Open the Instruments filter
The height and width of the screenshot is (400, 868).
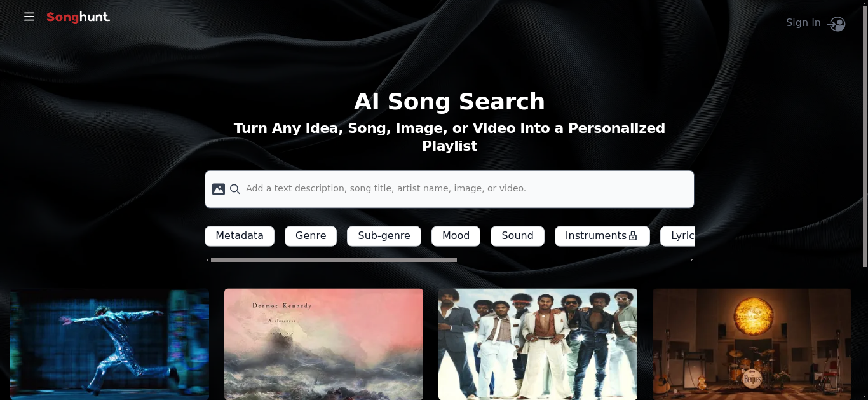point(602,236)
